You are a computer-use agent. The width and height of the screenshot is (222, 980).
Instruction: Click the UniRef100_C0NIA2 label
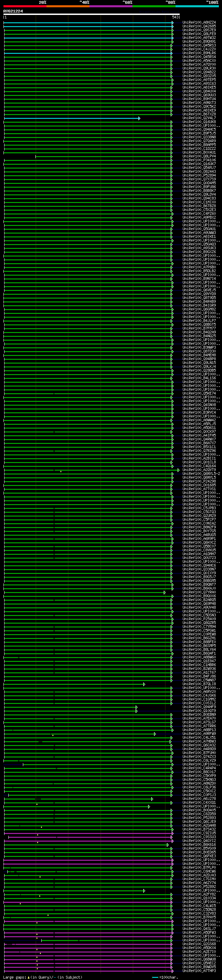(x=199, y=523)
